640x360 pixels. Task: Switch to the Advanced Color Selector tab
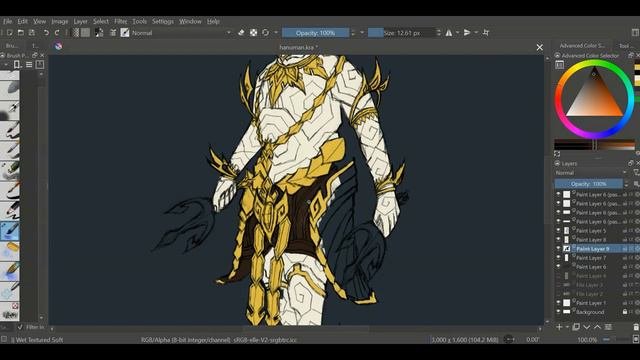pos(582,46)
